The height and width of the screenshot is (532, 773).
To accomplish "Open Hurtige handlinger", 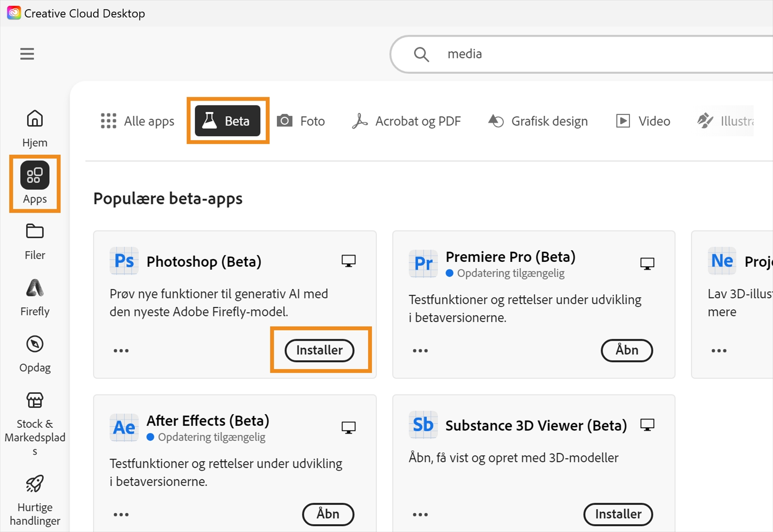I will (34, 498).
